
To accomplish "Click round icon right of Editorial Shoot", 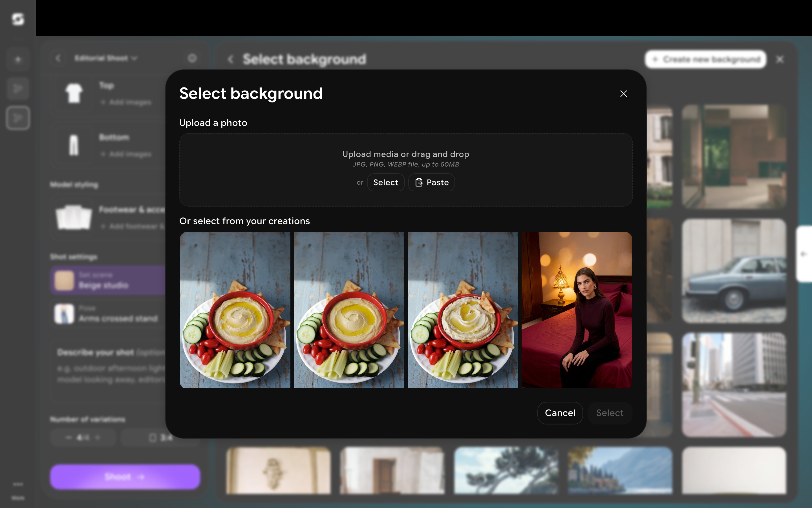I will pyautogui.click(x=192, y=58).
